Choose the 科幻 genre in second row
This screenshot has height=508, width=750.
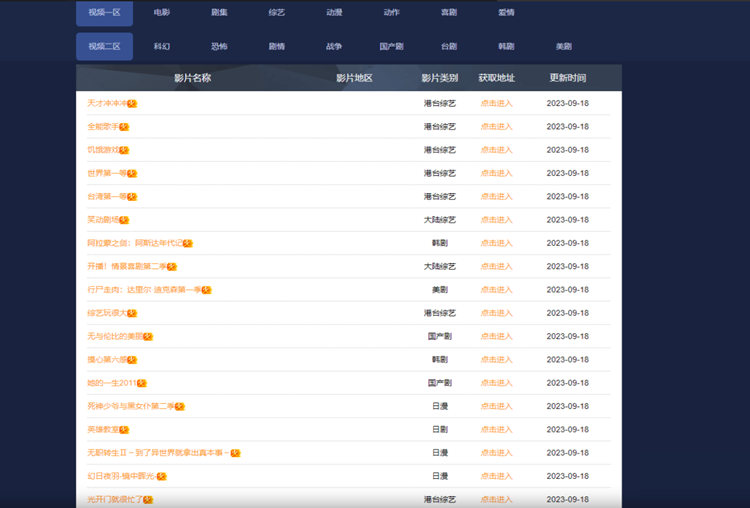[x=162, y=46]
